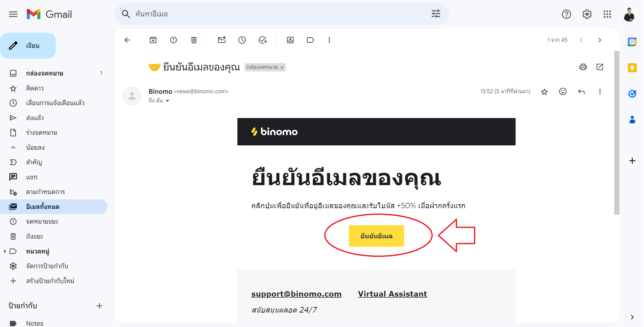This screenshot has height=327, width=644.
Task: Add email to Tasks
Action: pyautogui.click(x=263, y=40)
